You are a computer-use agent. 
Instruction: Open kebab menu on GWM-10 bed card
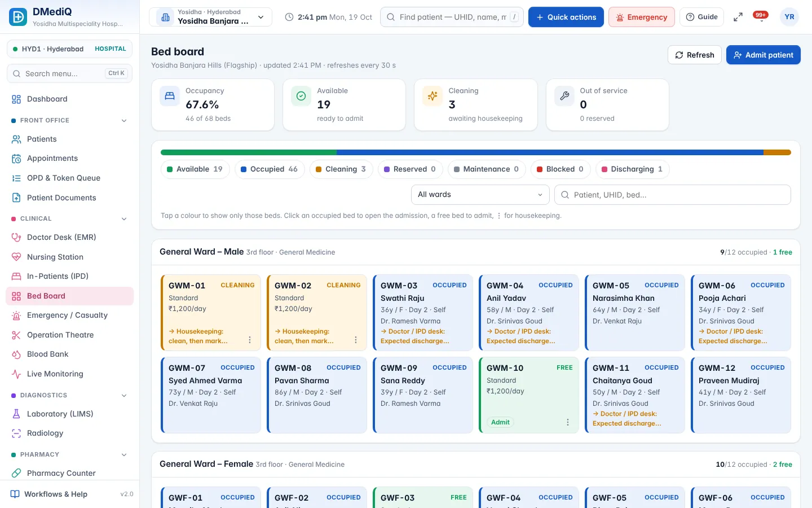568,422
